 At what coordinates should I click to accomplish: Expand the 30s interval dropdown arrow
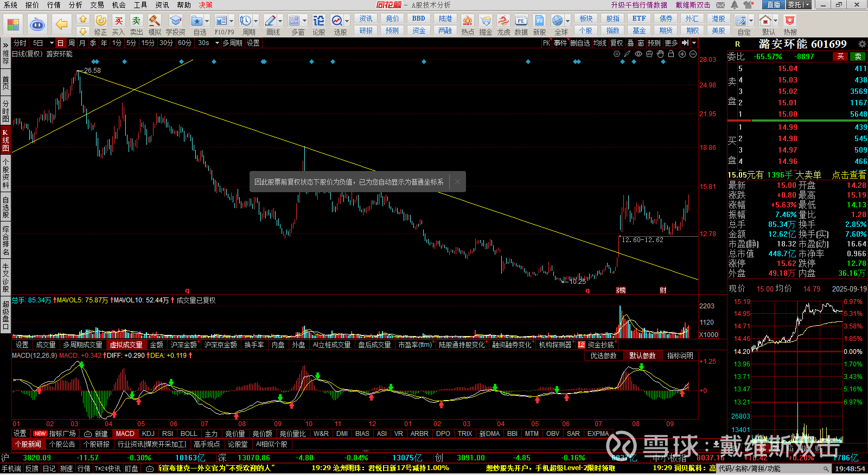pyautogui.click(x=216, y=43)
